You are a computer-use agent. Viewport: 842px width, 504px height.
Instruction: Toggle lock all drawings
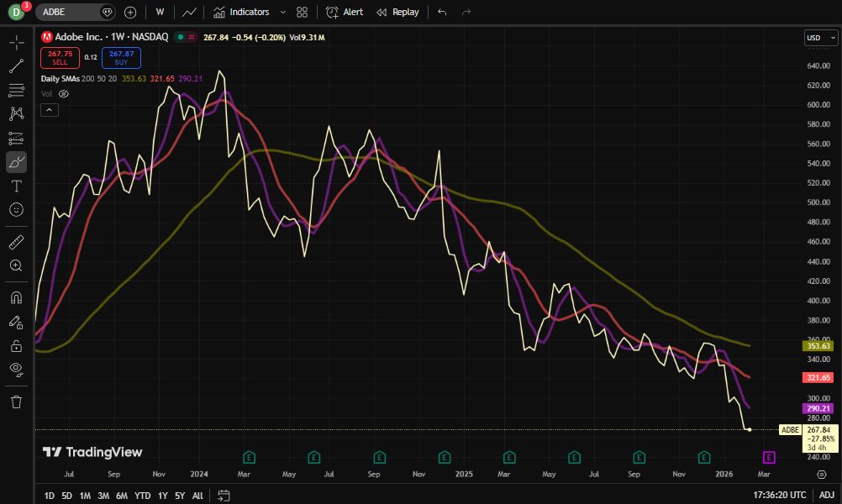pos(16,346)
